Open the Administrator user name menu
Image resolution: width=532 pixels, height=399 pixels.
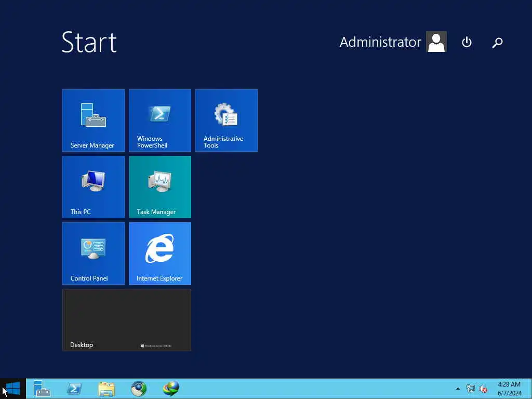click(x=380, y=42)
